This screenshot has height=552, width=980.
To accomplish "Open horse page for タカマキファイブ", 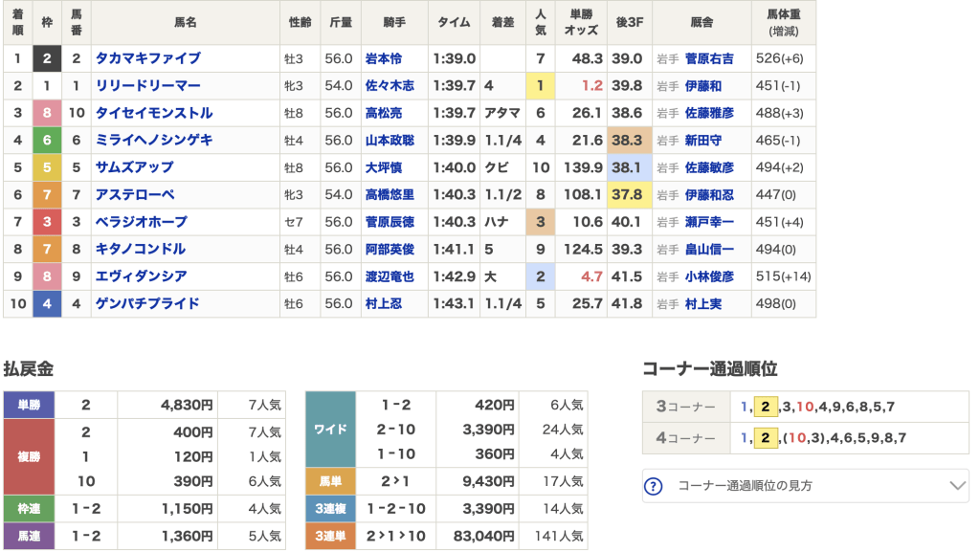I will 148,58.
